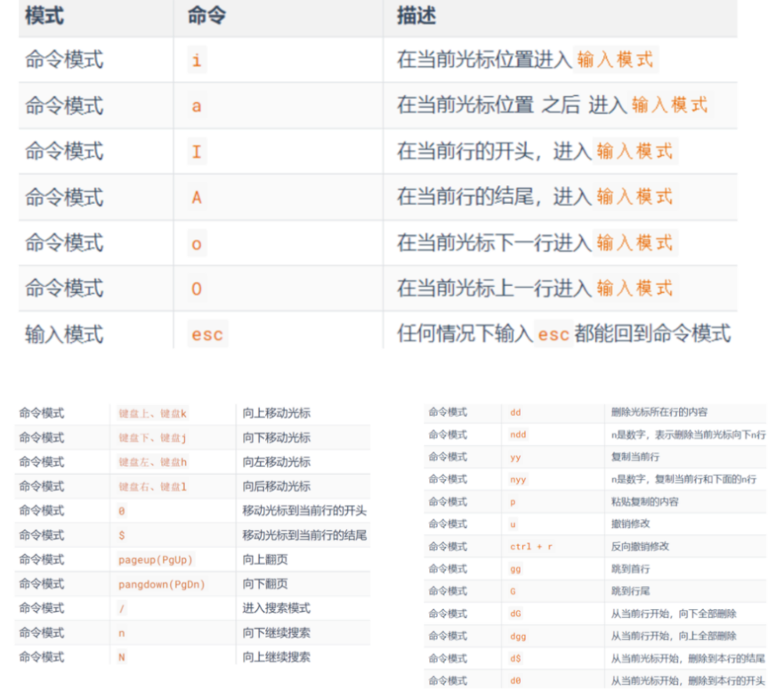Viewport: 784px width, 691px height.
Task: Click the description '进入搜索模式'
Action: 277,608
